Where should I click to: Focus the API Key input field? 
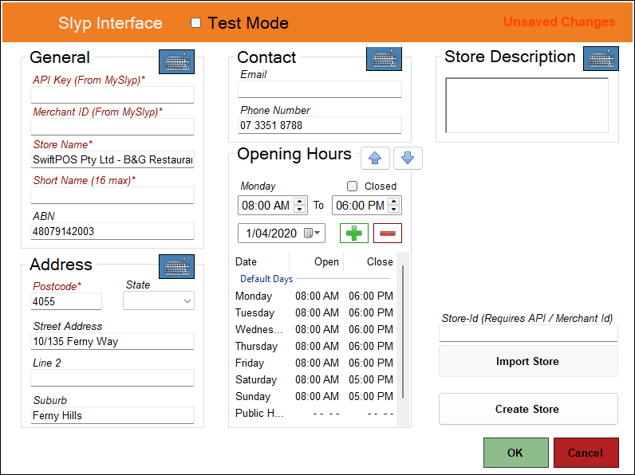(112, 95)
